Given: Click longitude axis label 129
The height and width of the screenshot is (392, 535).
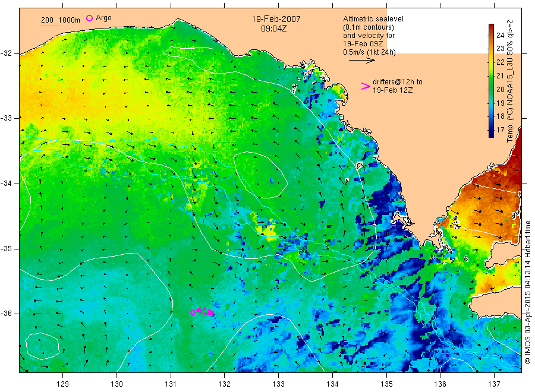Looking at the screenshot, I should pos(63,384).
